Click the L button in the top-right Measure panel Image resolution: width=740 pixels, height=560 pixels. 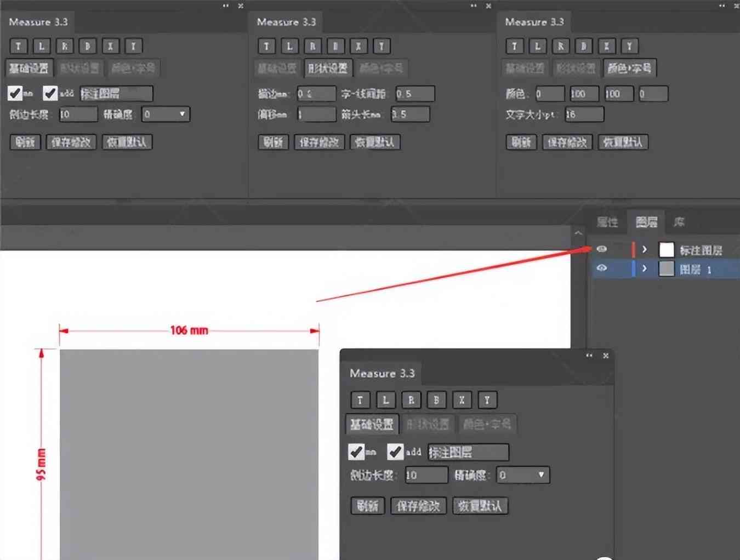click(x=537, y=46)
